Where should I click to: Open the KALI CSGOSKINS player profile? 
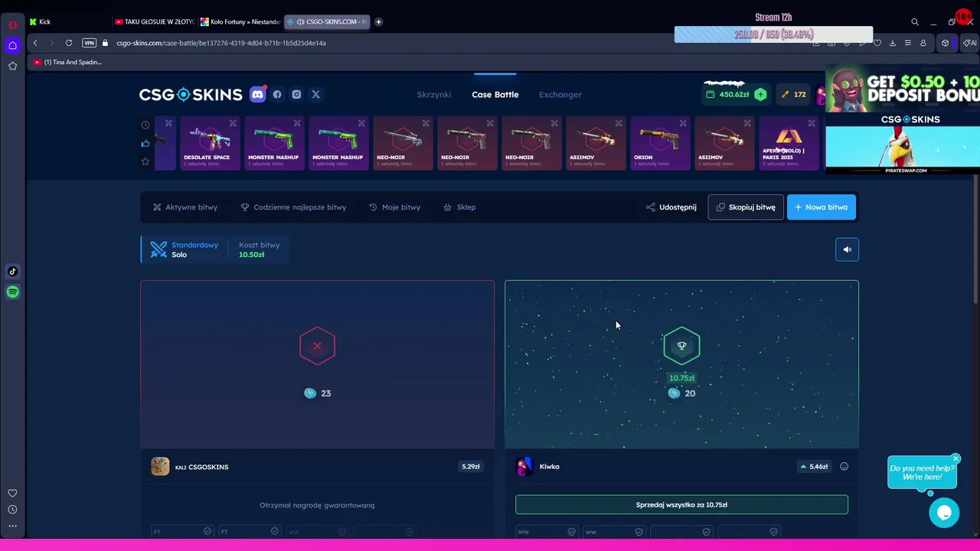click(190, 467)
